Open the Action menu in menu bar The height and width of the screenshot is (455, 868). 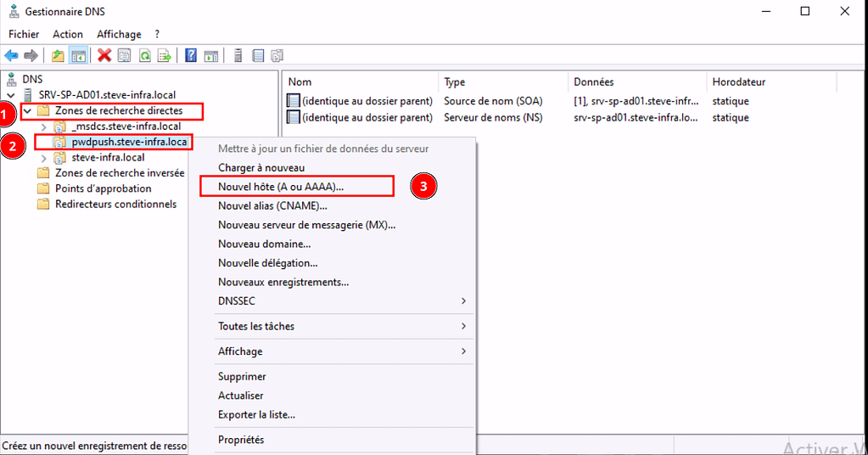coord(68,34)
